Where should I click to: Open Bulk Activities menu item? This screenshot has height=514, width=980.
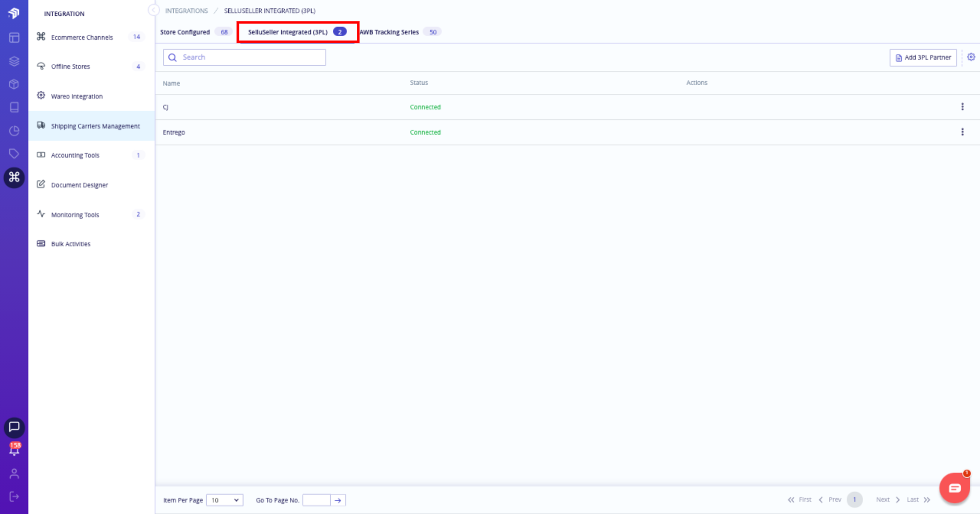[91, 244]
